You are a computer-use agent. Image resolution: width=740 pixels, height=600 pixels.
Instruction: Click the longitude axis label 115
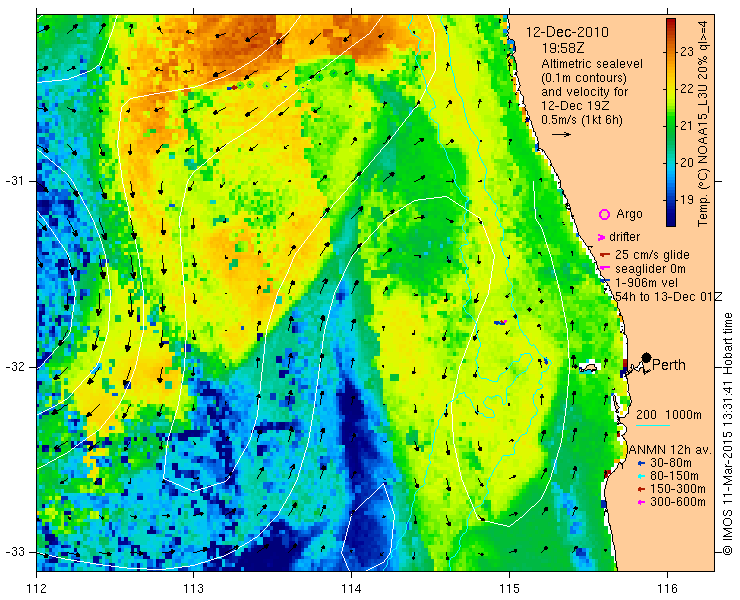tap(509, 589)
